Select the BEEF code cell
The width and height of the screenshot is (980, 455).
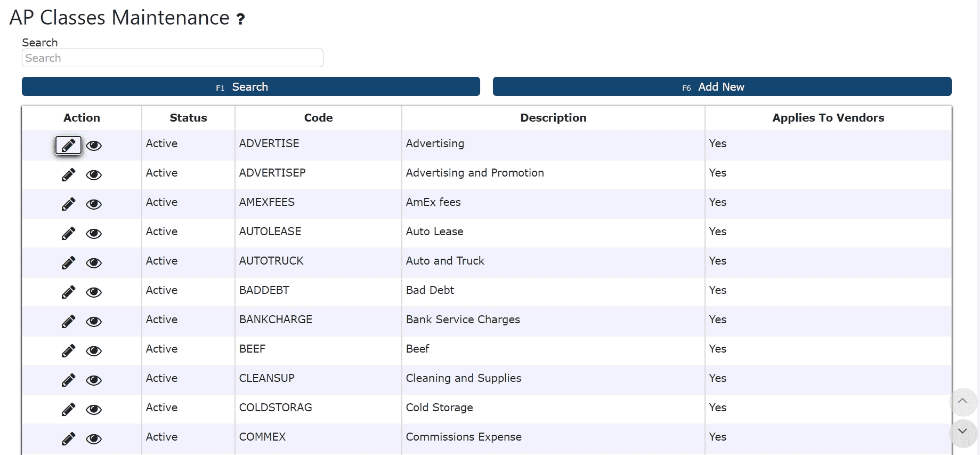pyautogui.click(x=318, y=349)
